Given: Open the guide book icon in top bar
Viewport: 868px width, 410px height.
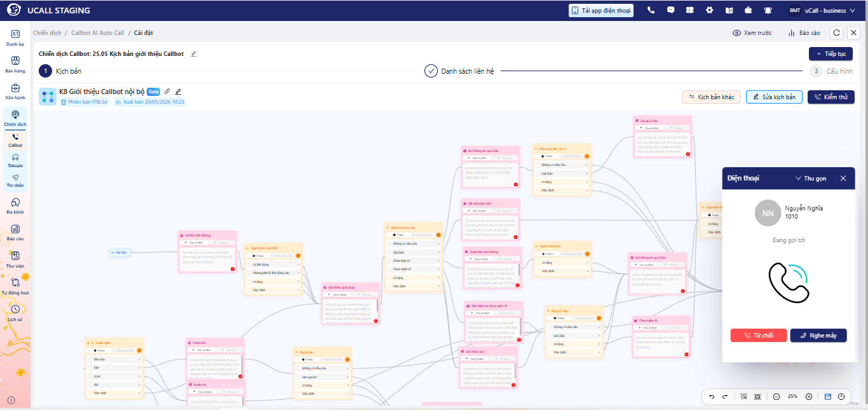Looking at the screenshot, I should [x=729, y=10].
